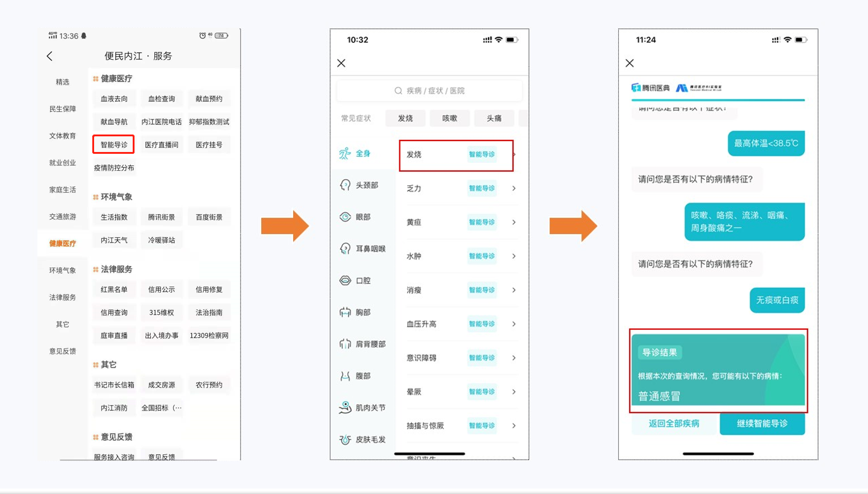
Task: Tap back arrow in 便民内江 screen
Action: [49, 56]
